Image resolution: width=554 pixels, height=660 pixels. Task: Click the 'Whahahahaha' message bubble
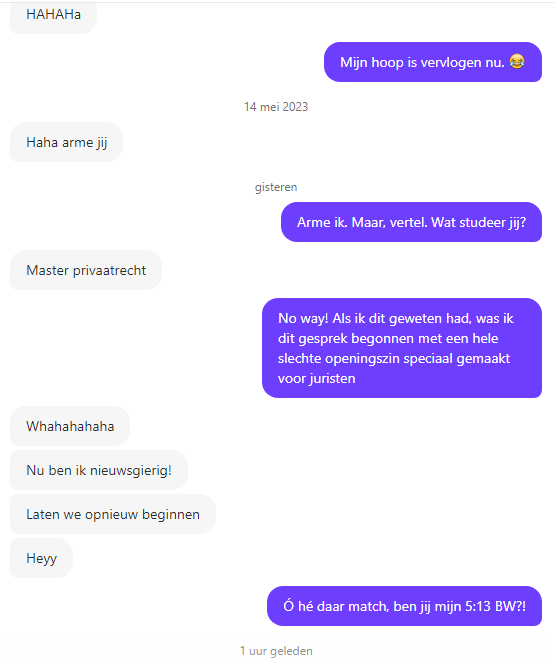pyautogui.click(x=70, y=426)
